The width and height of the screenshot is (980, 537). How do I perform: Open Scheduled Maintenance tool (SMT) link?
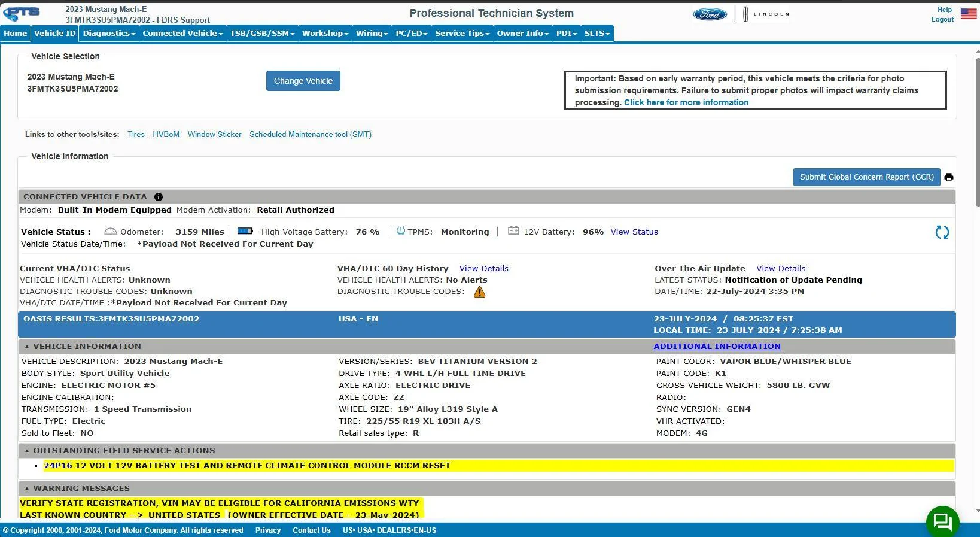click(x=311, y=135)
